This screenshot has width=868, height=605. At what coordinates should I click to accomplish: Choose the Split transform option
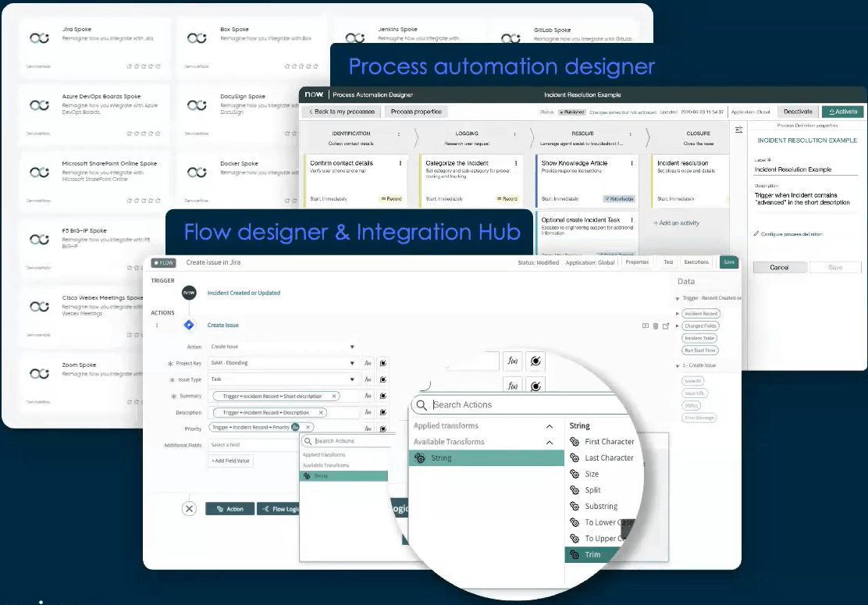click(592, 489)
